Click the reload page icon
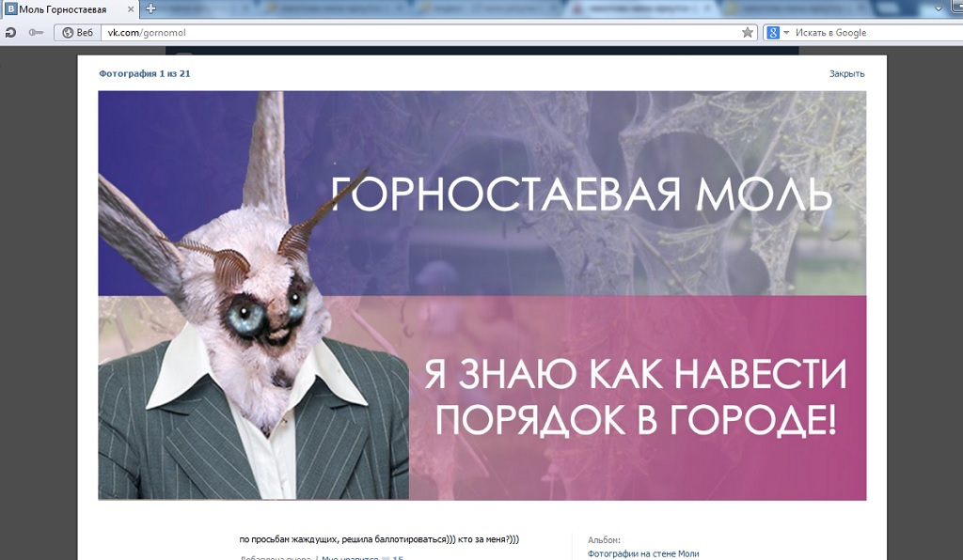963x560 pixels. click(x=10, y=33)
